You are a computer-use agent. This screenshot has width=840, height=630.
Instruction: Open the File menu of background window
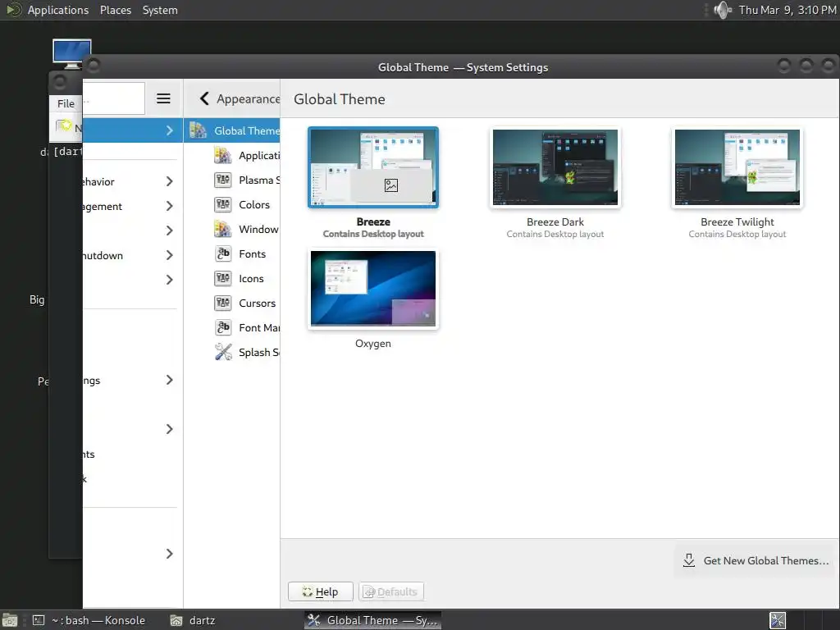pos(66,103)
